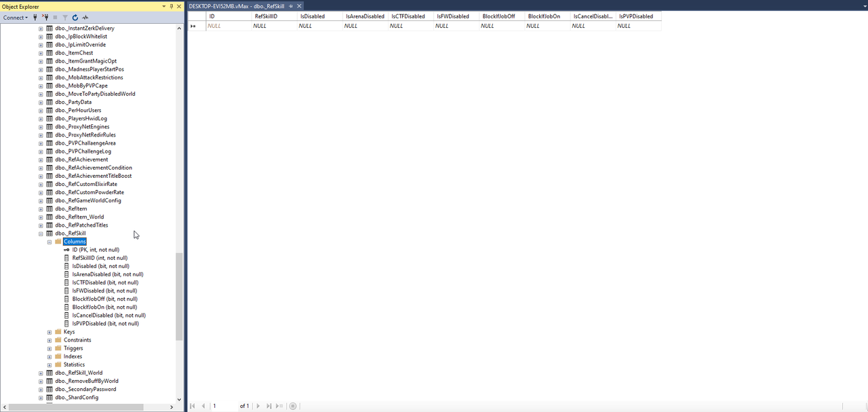
Task: Select BlockIfJobOff column in tree
Action: pyautogui.click(x=104, y=299)
